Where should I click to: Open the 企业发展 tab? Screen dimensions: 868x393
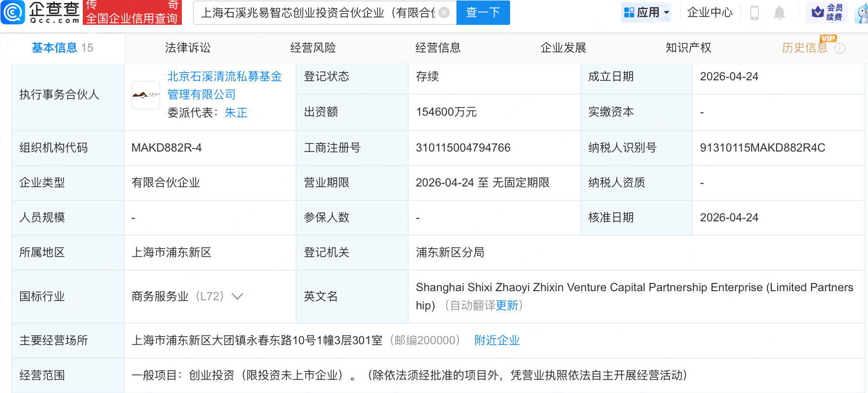(x=563, y=48)
